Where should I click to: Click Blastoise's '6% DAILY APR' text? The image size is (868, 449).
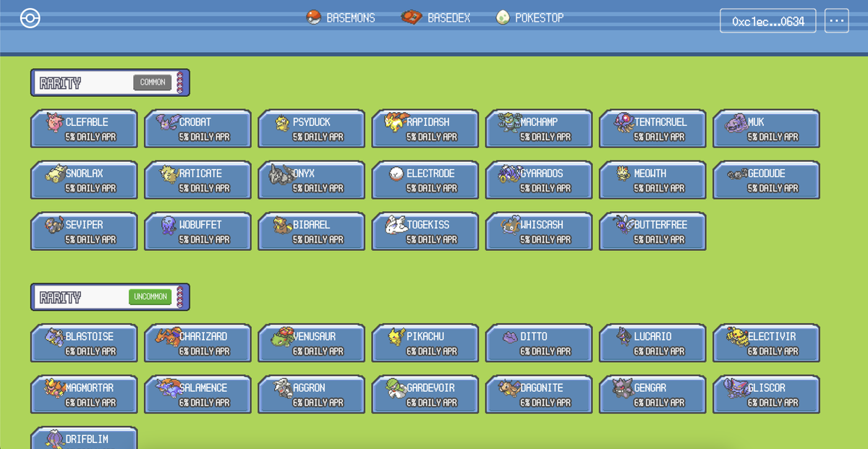click(90, 351)
